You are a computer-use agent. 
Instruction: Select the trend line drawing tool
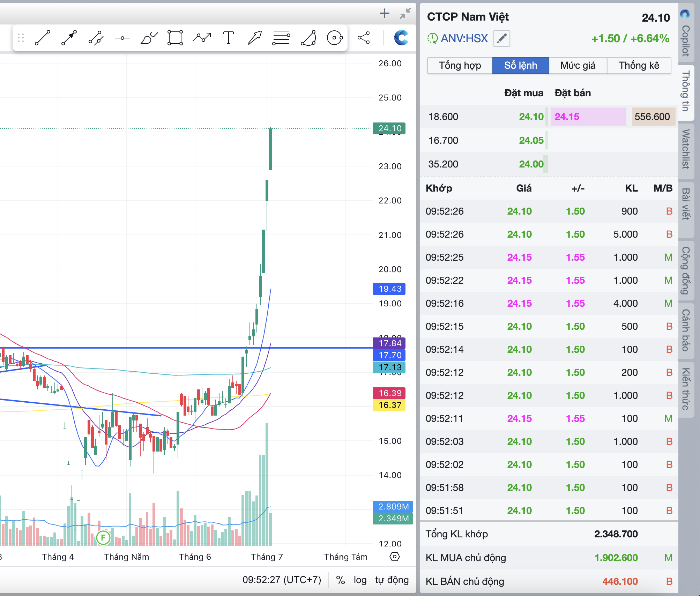[43, 38]
